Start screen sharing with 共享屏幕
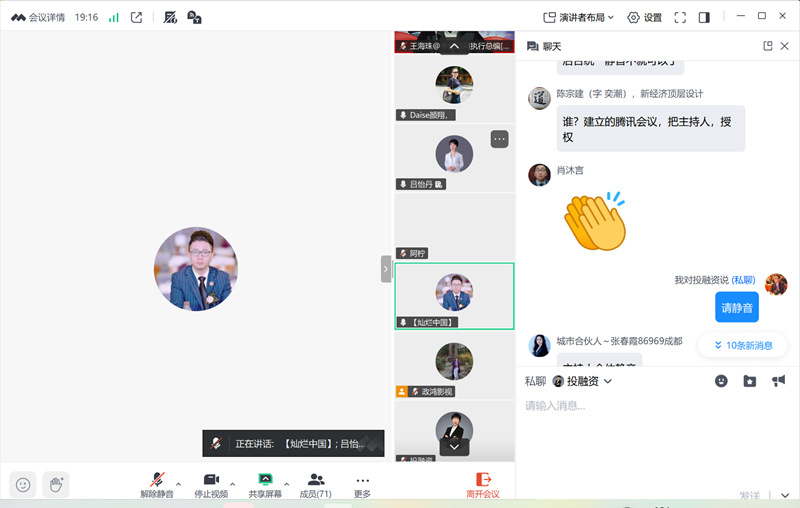This screenshot has height=508, width=800. tap(264, 484)
